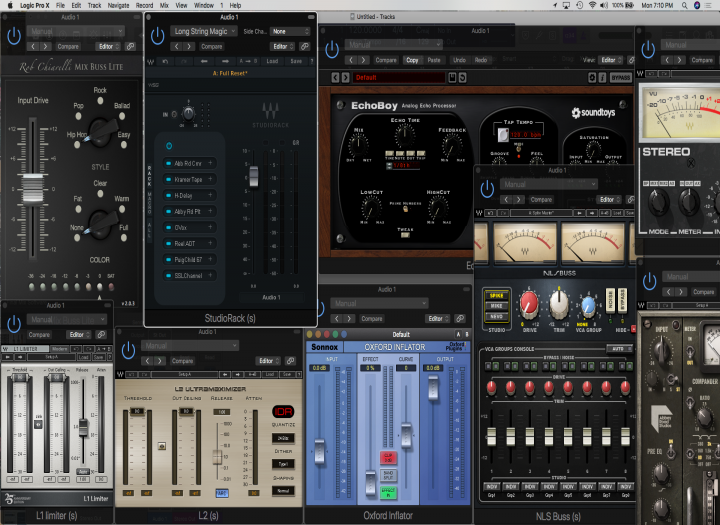The height and width of the screenshot is (525, 720).
Task: Open the Track menu
Action: 94,6
